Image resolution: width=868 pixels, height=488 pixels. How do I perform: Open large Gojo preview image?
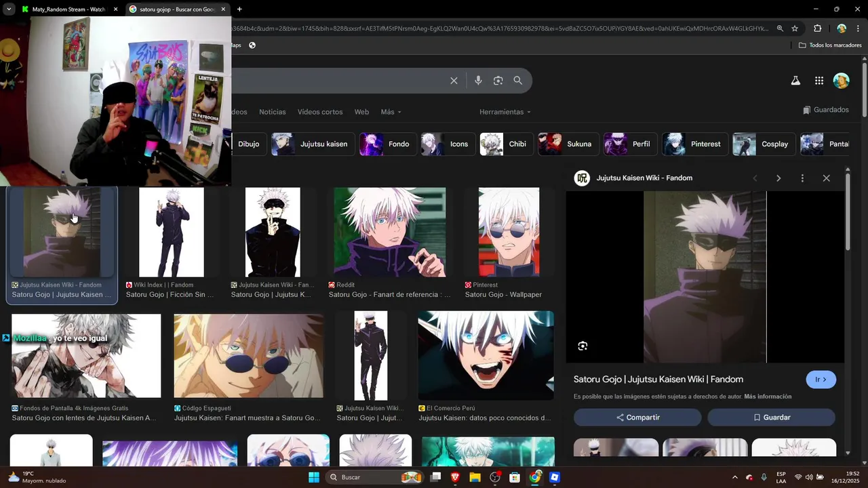(705, 277)
